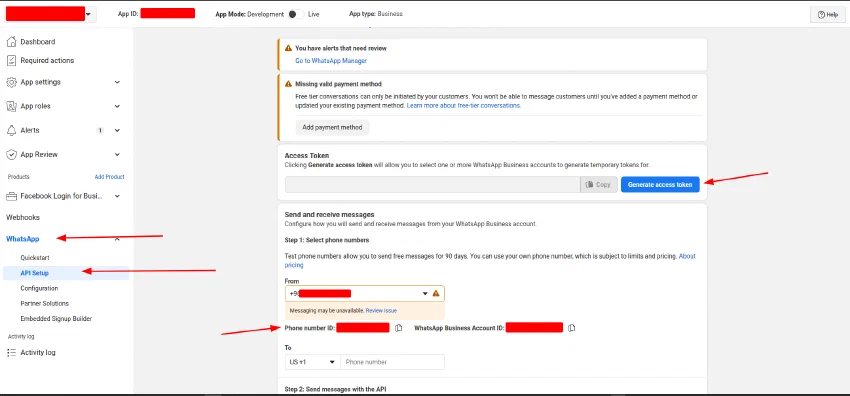This screenshot has height=396, width=850.
Task: Click the Alerts bell icon
Action: coord(11,131)
